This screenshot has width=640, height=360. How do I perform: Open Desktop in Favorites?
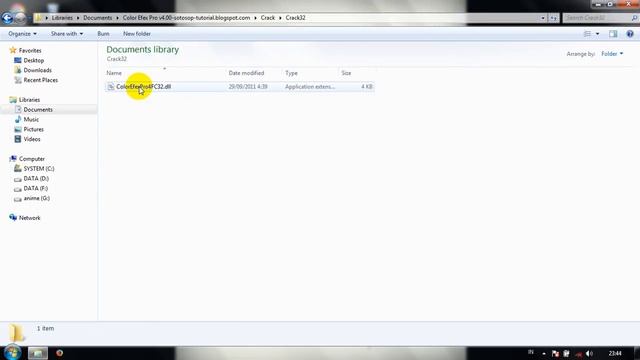[33, 60]
